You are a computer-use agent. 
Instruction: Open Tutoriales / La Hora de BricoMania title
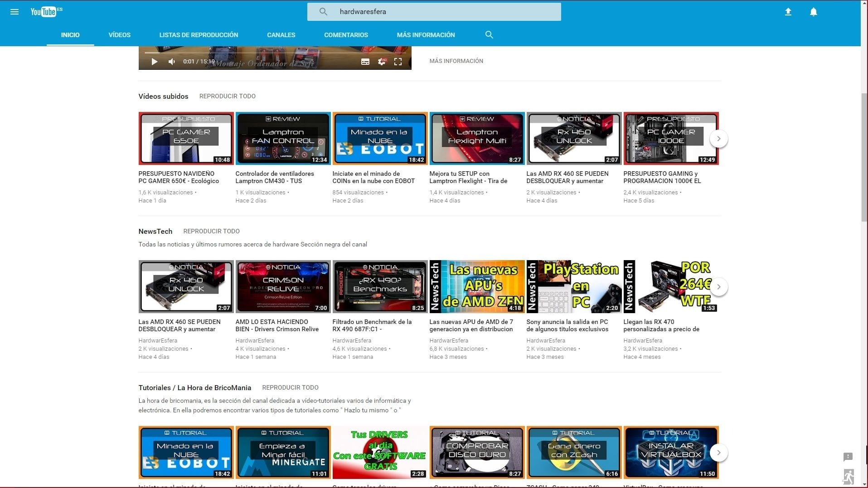(x=194, y=387)
